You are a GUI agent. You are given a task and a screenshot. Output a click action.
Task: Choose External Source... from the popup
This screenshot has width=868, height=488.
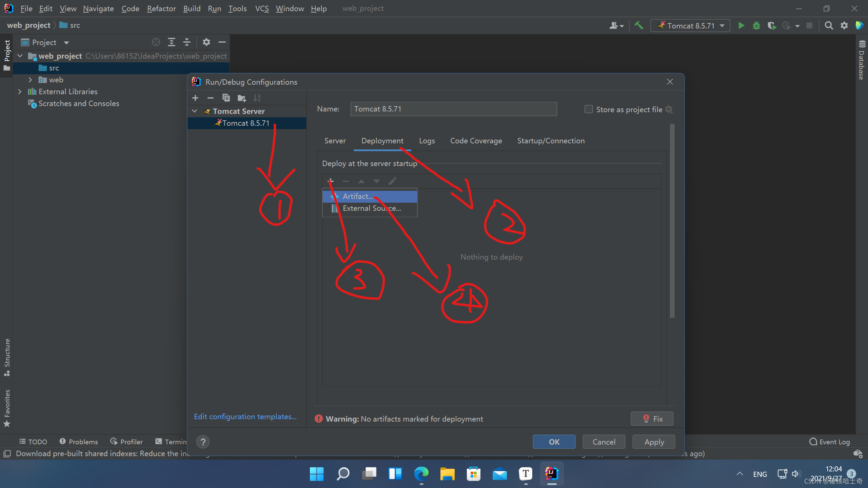(x=370, y=208)
